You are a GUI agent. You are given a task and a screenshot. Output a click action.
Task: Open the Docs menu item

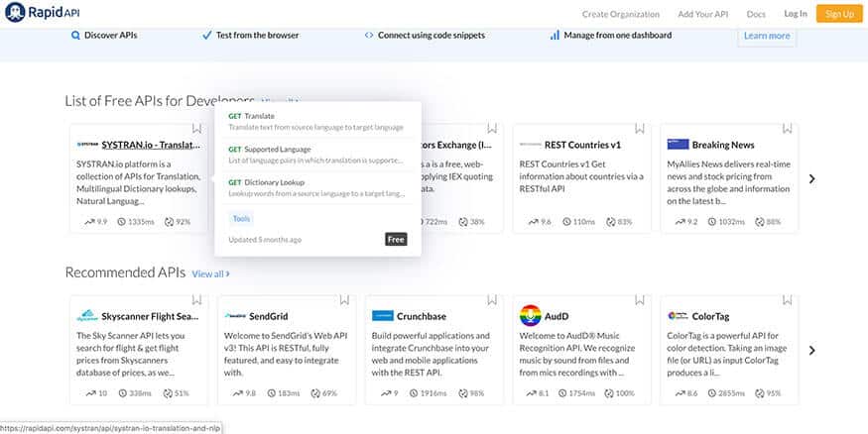(755, 14)
